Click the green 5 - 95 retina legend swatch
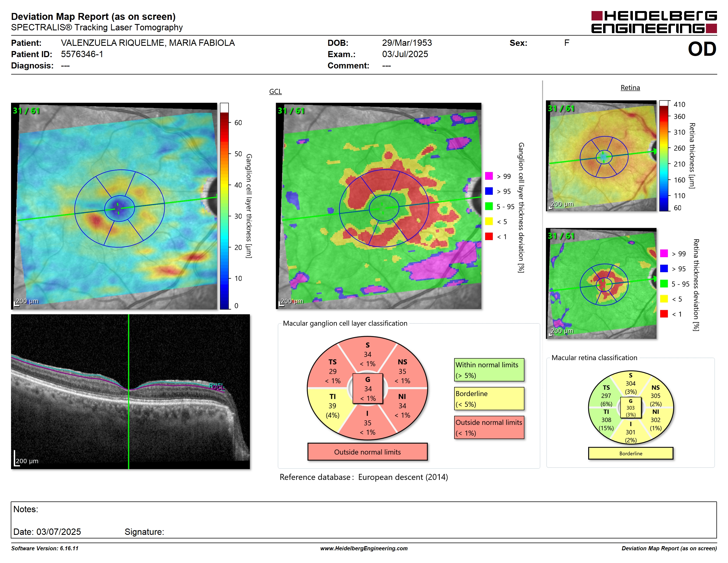 coord(664,283)
